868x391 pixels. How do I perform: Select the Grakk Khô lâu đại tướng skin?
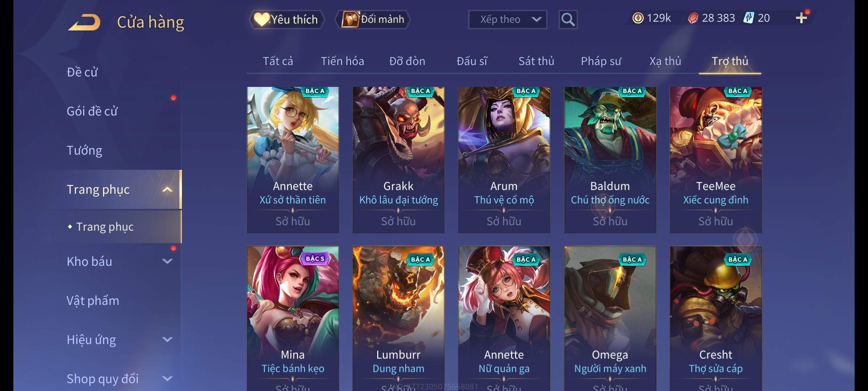(398, 160)
